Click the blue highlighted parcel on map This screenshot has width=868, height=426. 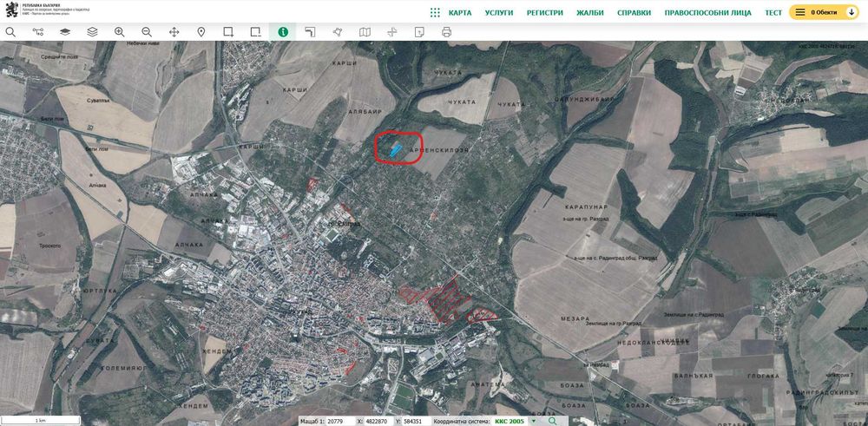coord(396,148)
